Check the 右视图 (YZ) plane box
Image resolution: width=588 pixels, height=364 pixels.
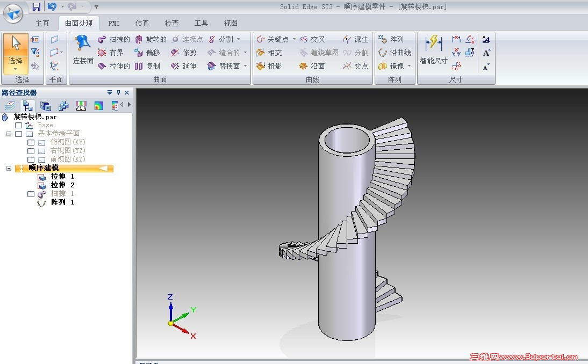point(31,151)
